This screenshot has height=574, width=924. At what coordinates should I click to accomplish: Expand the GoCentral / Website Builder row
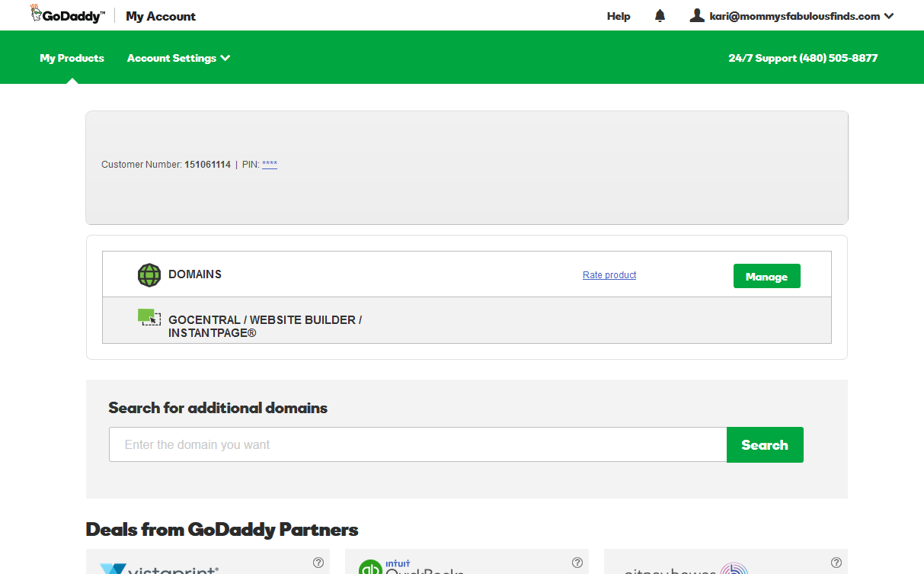(x=467, y=320)
